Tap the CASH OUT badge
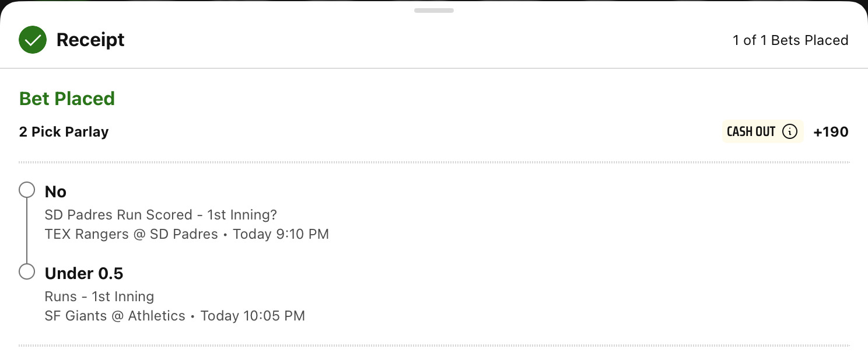The height and width of the screenshot is (352, 868). pyautogui.click(x=762, y=132)
